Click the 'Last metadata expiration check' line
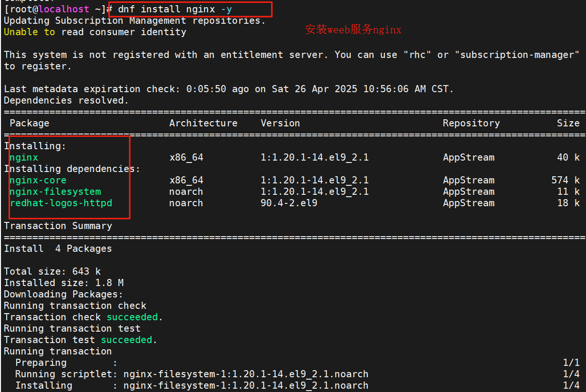 pyautogui.click(x=229, y=89)
